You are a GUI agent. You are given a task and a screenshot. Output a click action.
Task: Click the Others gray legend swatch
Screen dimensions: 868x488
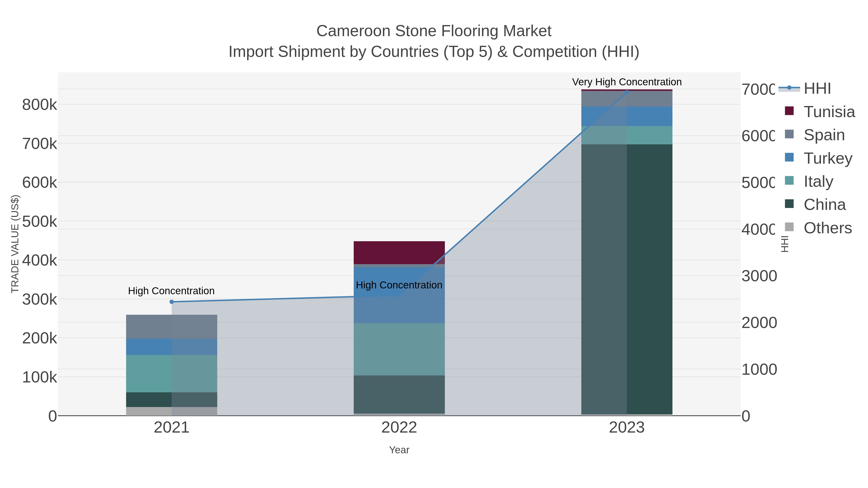(x=789, y=227)
